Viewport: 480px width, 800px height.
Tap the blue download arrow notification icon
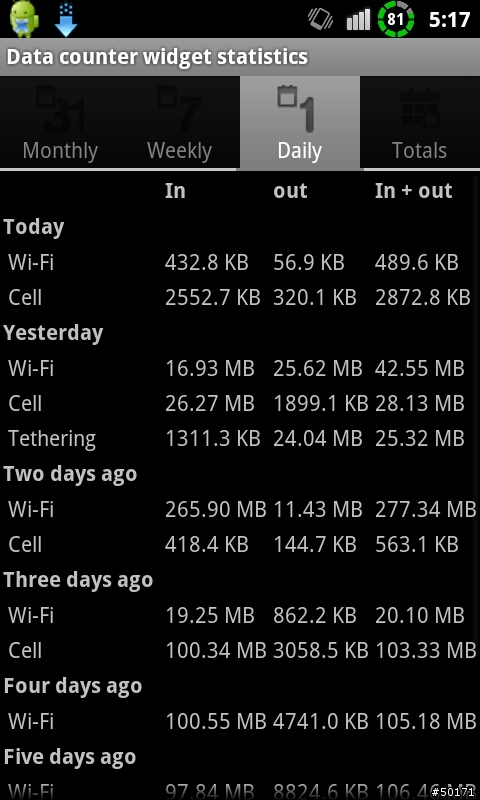click(66, 19)
